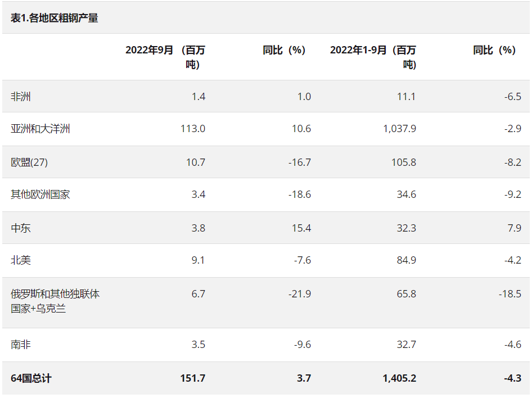Click the 151.7 total for September 2022
The width and height of the screenshot is (532, 398).
(x=193, y=378)
